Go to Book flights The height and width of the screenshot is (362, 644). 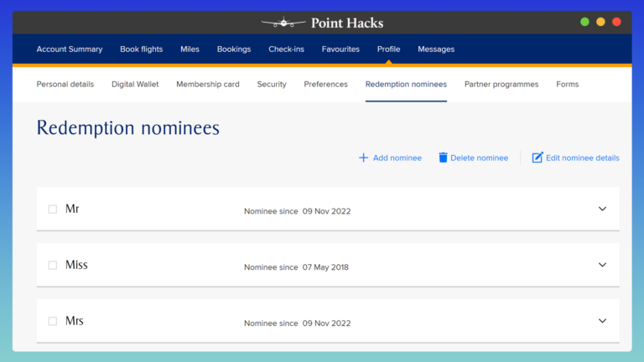tap(141, 49)
